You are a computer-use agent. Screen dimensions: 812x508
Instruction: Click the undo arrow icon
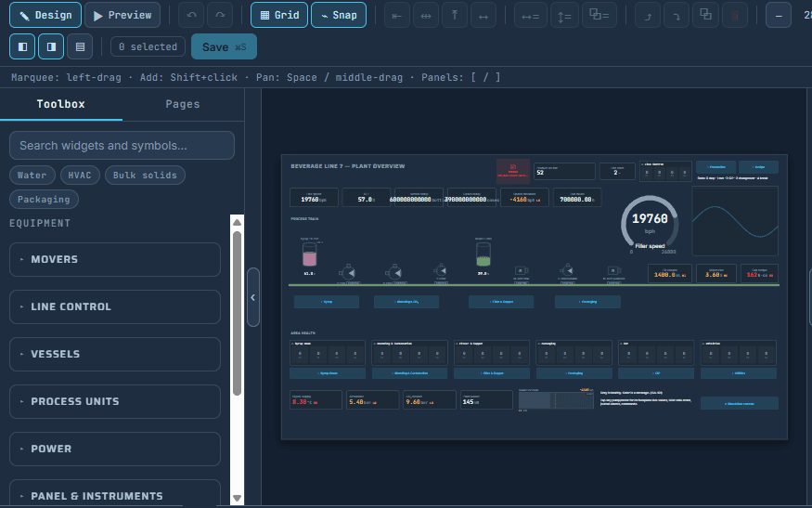click(x=191, y=15)
